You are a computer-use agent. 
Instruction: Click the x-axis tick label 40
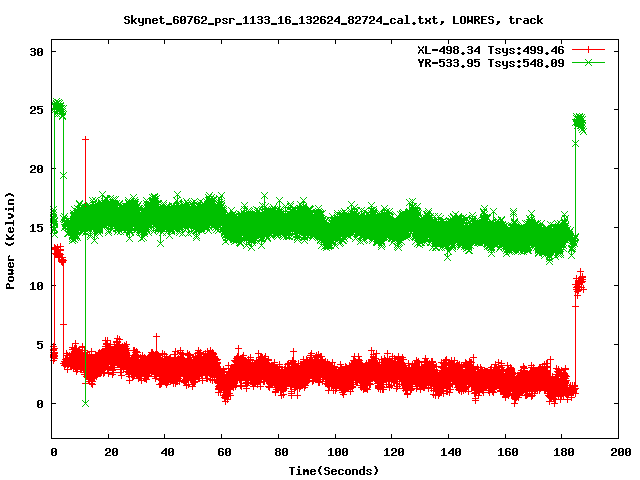[167, 452]
